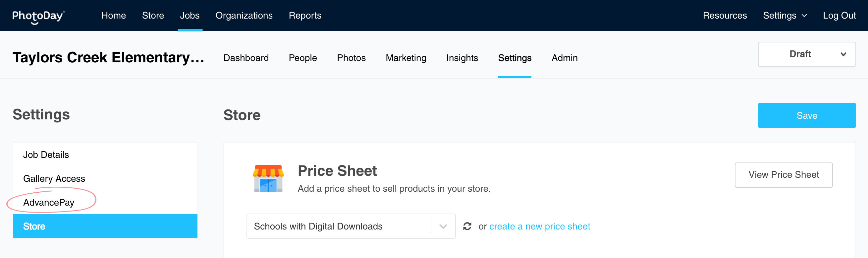The image size is (868, 258).
Task: Open Organizations in top navigation
Action: pyautogui.click(x=244, y=16)
